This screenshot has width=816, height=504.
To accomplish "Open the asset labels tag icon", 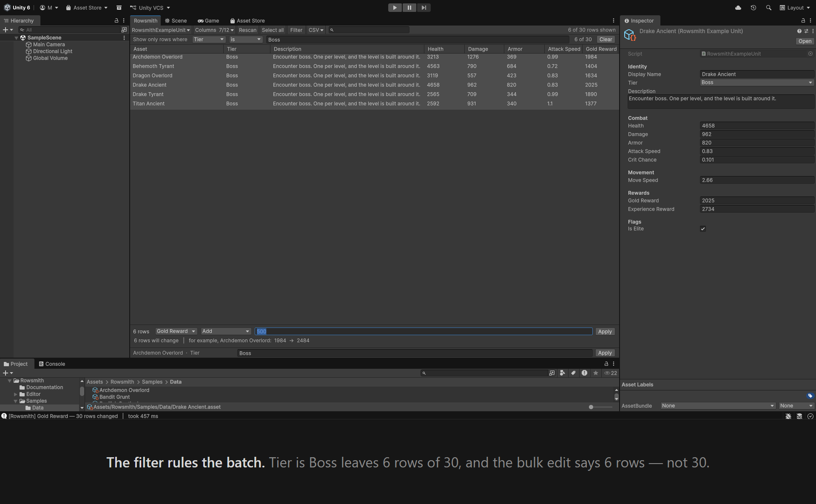I will click(x=810, y=396).
